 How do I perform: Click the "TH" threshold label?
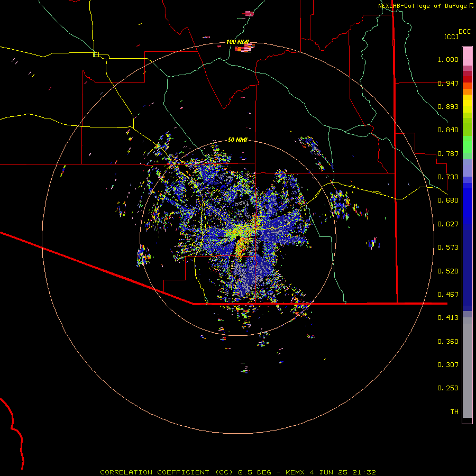coord(454,412)
